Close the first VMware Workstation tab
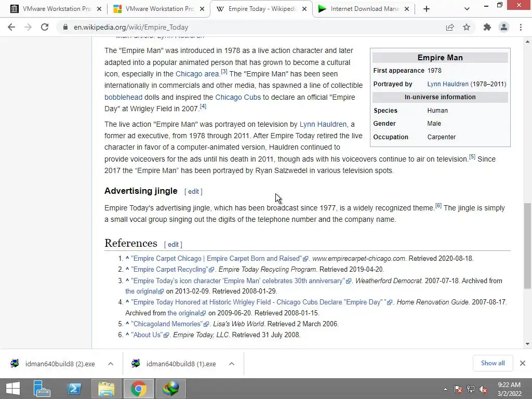532x399 pixels. (x=99, y=9)
